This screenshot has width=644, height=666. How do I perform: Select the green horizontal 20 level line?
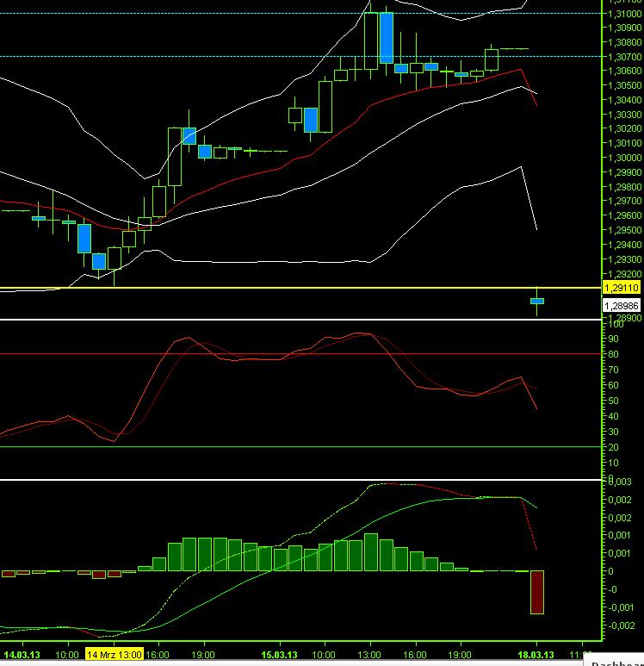300,447
